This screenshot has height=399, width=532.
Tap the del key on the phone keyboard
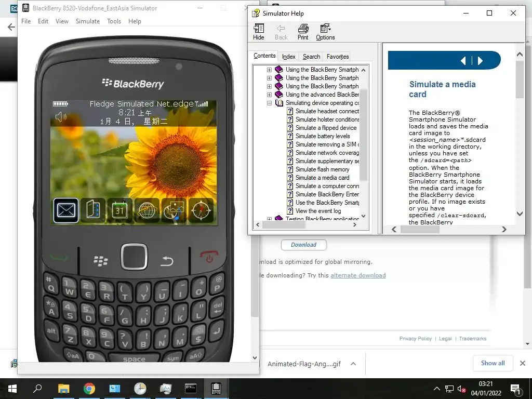[x=218, y=308]
